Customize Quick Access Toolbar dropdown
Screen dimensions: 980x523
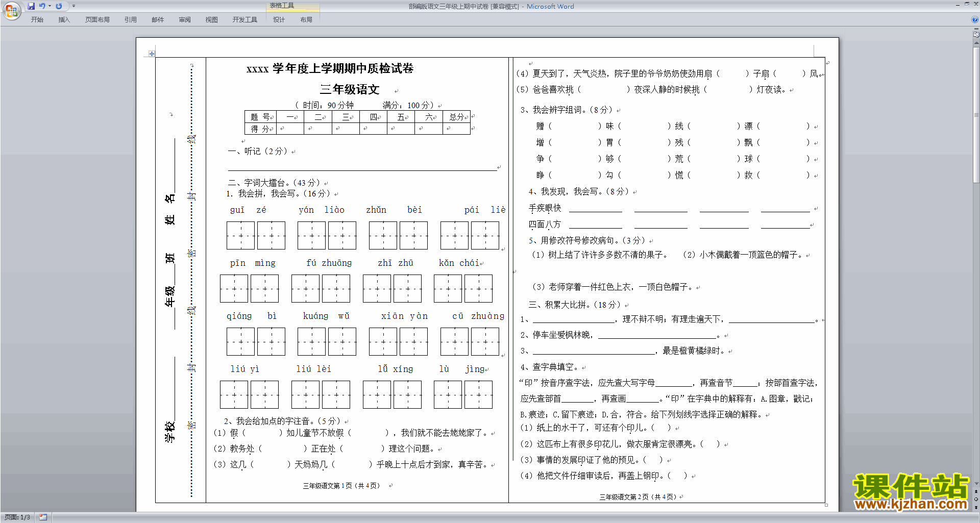pos(73,6)
